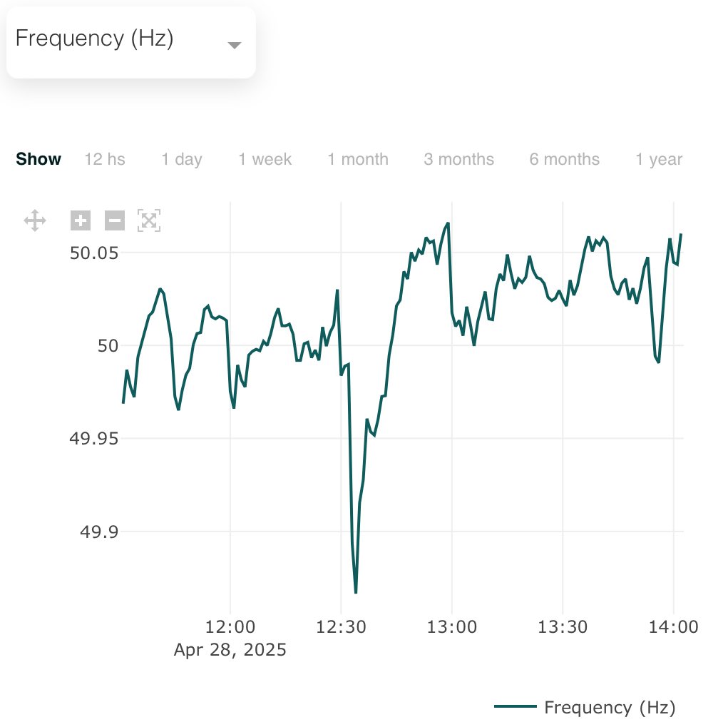Click the Apr 28, 2025 date label
The height and width of the screenshot is (727, 728).
pos(230,649)
